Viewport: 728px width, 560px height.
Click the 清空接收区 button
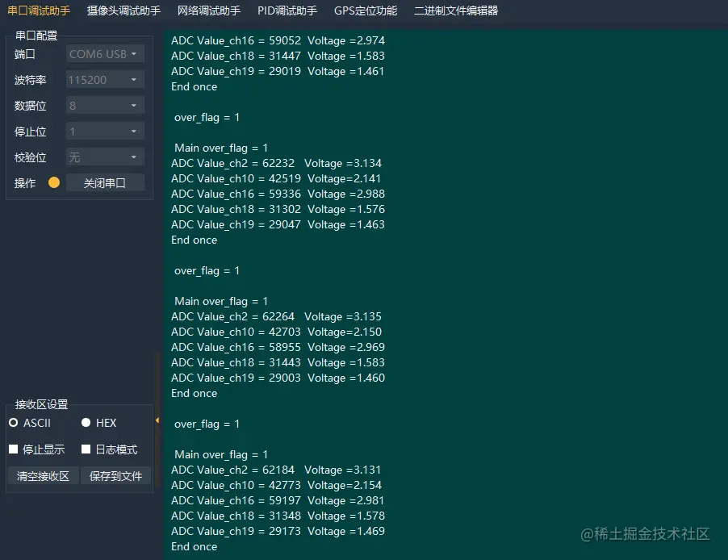click(x=43, y=476)
